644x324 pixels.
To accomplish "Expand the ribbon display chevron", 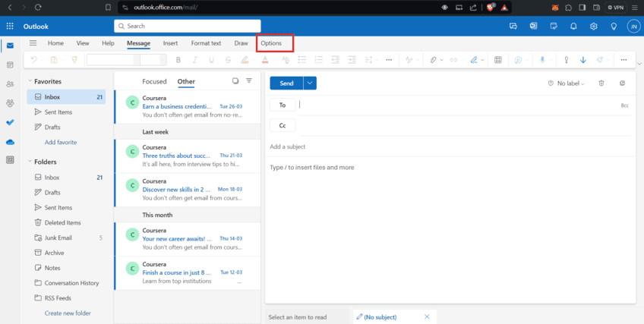I will pos(639,64).
